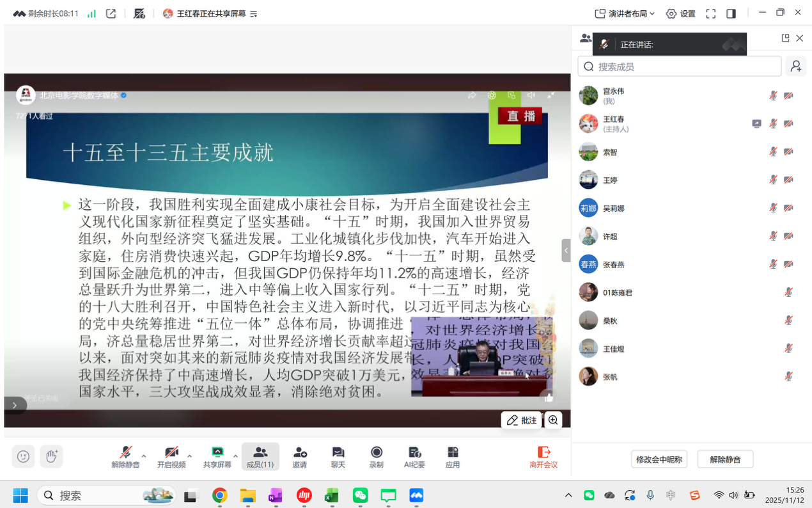Click the red 离开会议 leave button
The width and height of the screenshot is (812, 508).
(x=543, y=457)
